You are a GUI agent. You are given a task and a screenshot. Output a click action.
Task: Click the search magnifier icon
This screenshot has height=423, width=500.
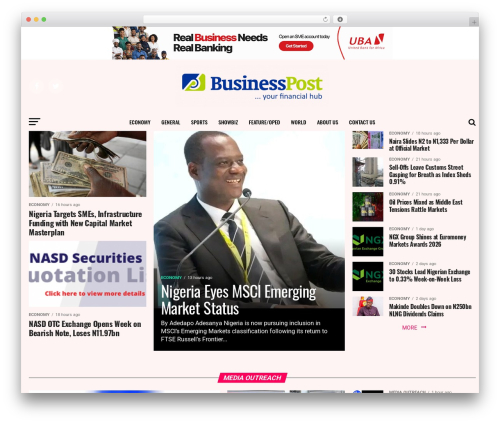click(x=472, y=122)
